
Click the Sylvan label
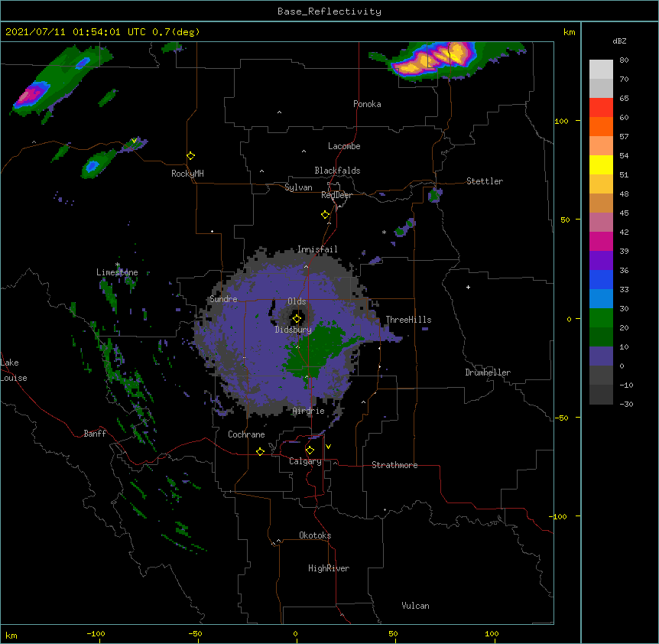[298, 187]
